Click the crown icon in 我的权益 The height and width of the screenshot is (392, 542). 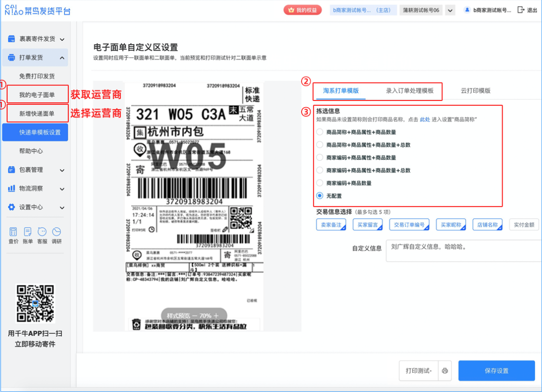point(291,10)
